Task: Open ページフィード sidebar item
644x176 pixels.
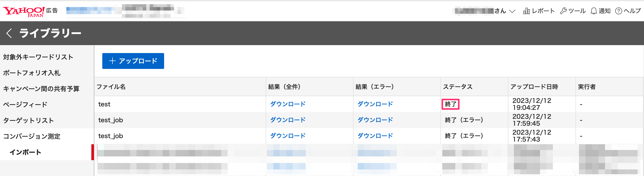Action: pos(25,105)
